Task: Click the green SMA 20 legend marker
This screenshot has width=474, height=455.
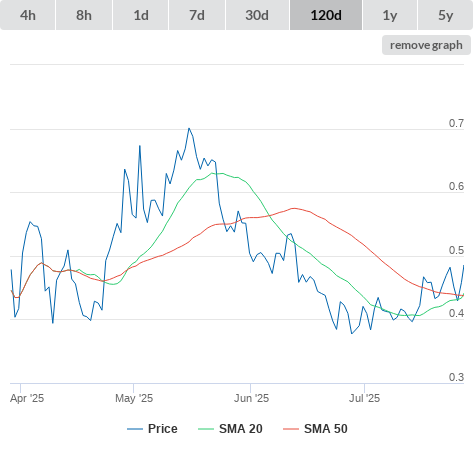Action: point(206,429)
